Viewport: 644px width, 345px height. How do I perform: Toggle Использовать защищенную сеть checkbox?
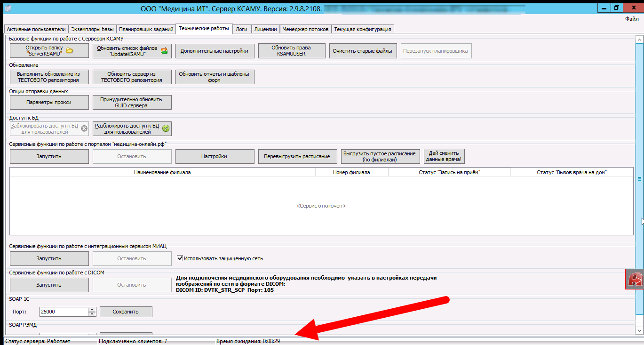[x=180, y=258]
